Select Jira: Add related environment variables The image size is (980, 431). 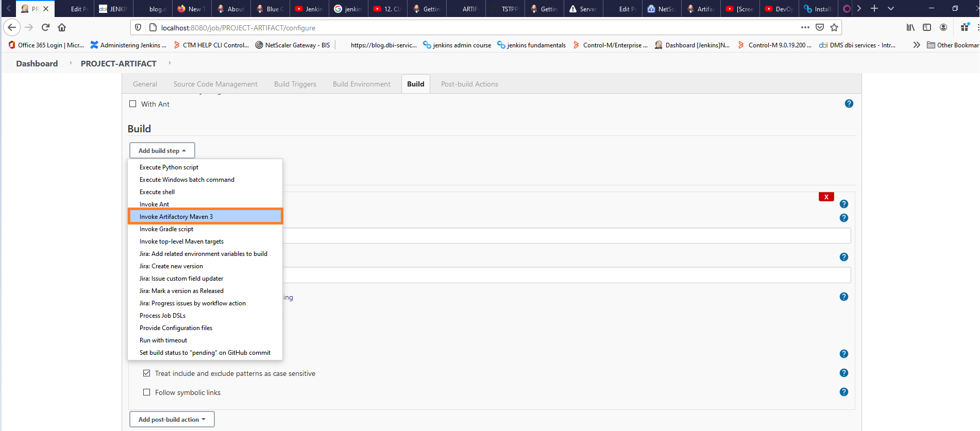click(x=205, y=254)
